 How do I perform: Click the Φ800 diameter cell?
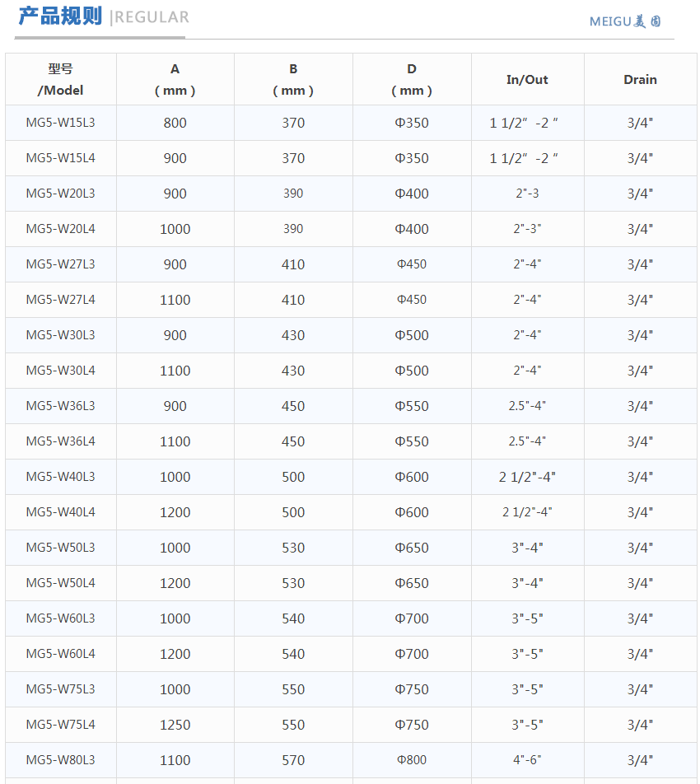412,760
